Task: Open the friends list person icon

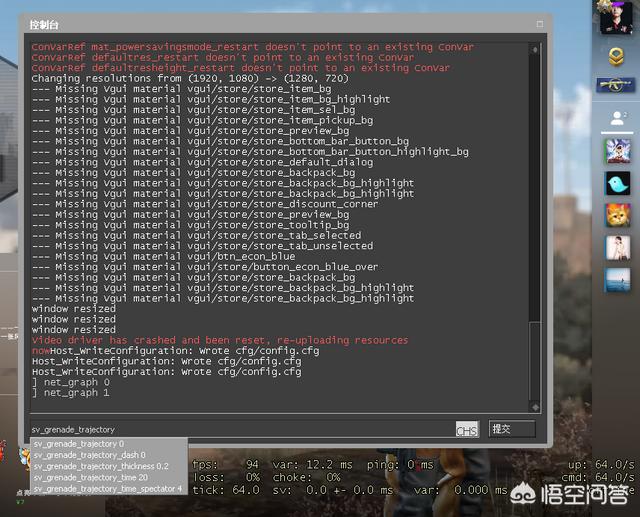Action: [618, 118]
